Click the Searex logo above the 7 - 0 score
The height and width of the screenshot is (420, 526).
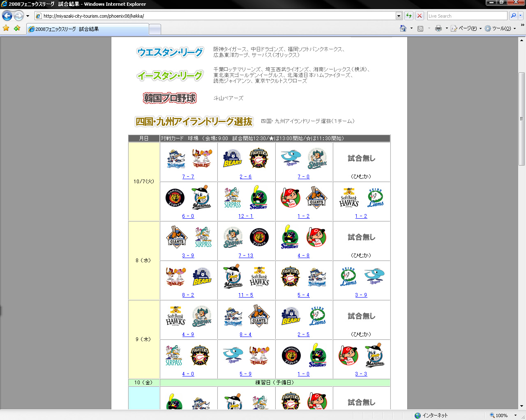(x=317, y=159)
